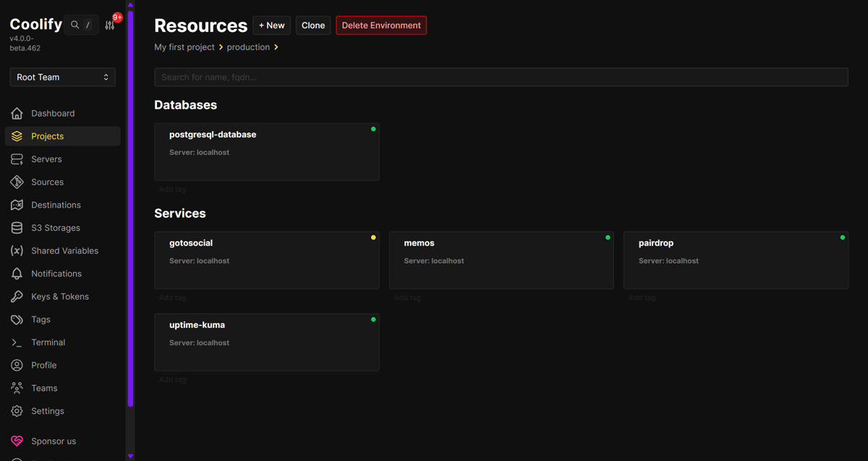Screen dimensions: 868x461
Task: Open settings sliders icon with 9+ badge
Action: click(x=110, y=25)
